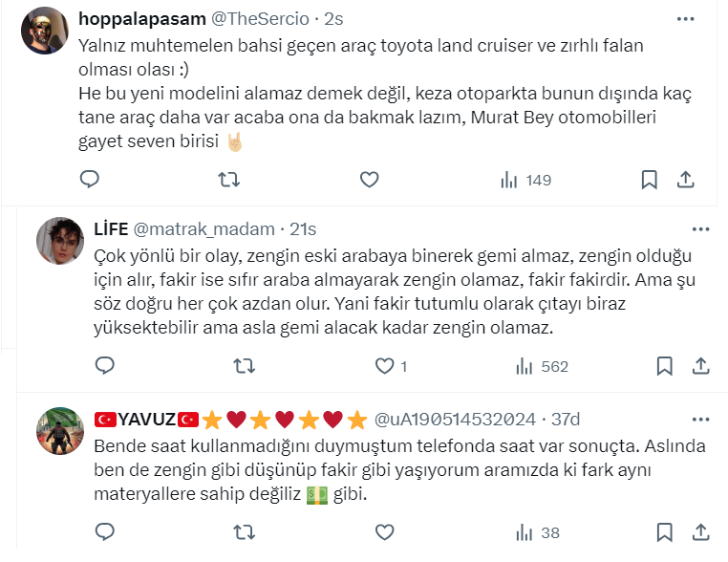View analytics showing 562 views
Image resolution: width=728 pixels, height=562 pixels.
click(x=542, y=366)
